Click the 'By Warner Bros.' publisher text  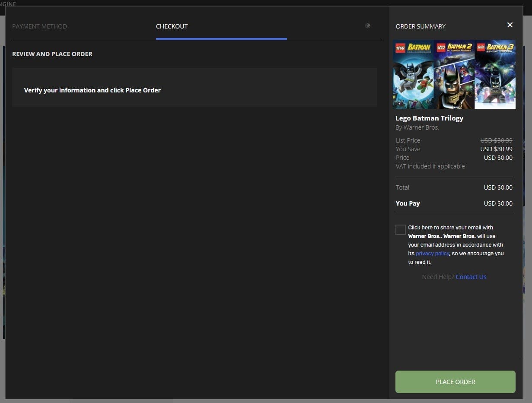417,128
